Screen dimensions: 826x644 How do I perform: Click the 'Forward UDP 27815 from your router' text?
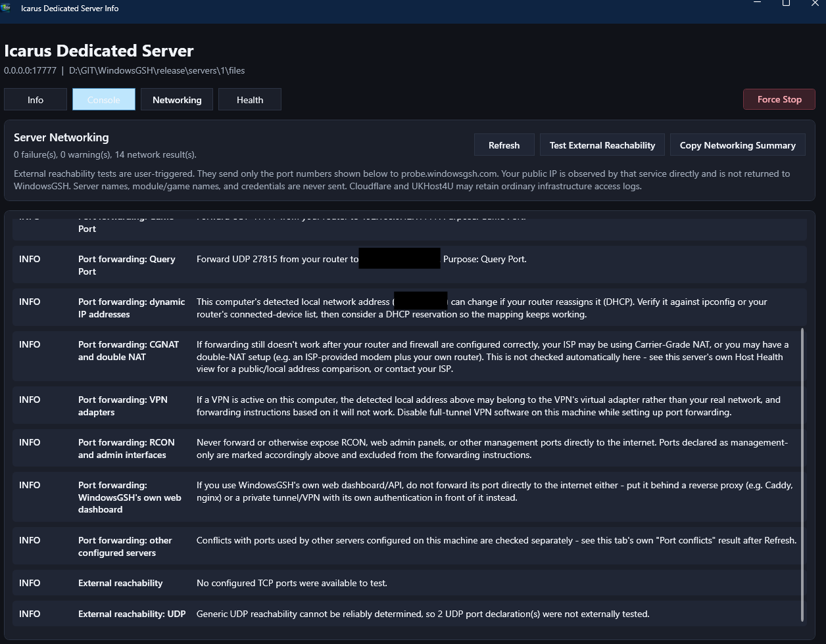pyautogui.click(x=278, y=259)
